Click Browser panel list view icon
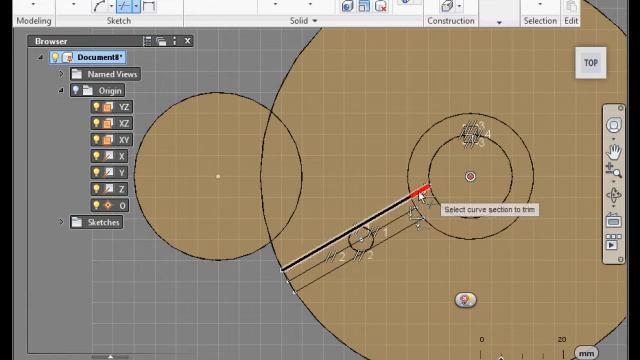Screen dimensions: 640x360 tap(147, 41)
